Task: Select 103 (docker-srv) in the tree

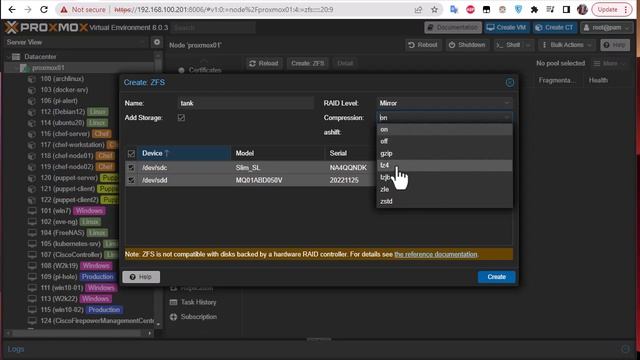Action: [x=64, y=90]
